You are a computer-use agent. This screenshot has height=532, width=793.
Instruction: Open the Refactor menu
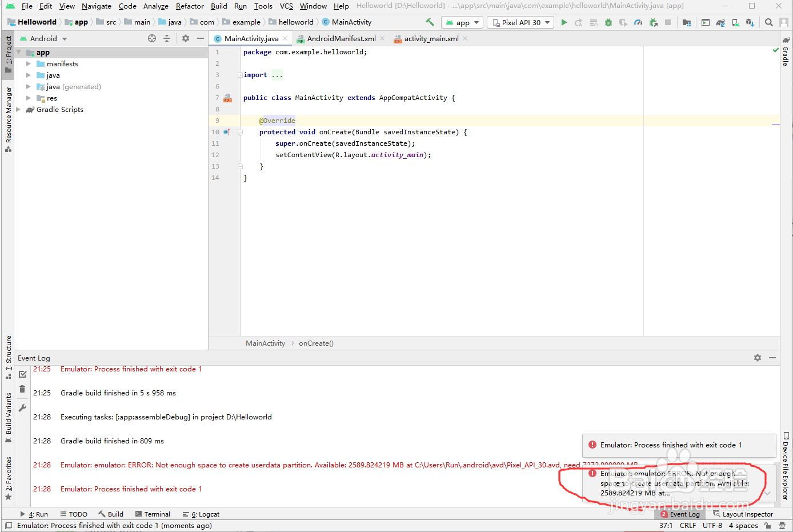tap(190, 6)
